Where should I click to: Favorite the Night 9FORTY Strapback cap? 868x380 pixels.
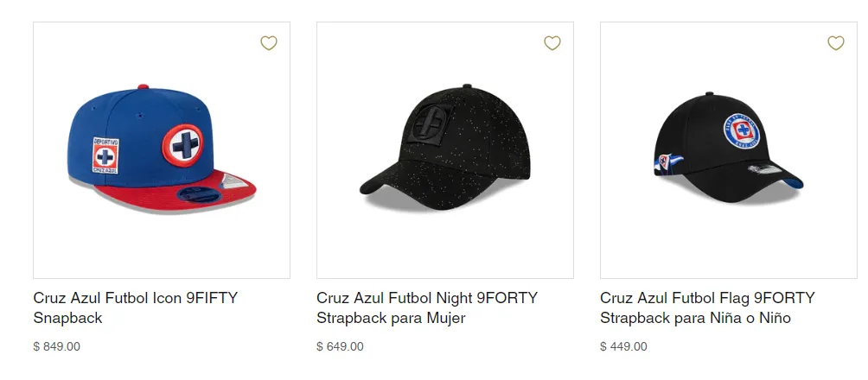tap(552, 43)
